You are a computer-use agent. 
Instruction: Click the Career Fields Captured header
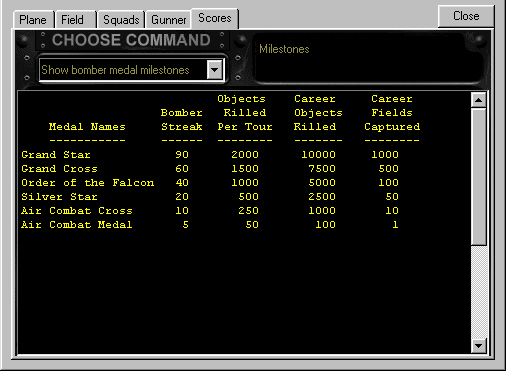pyautogui.click(x=392, y=113)
